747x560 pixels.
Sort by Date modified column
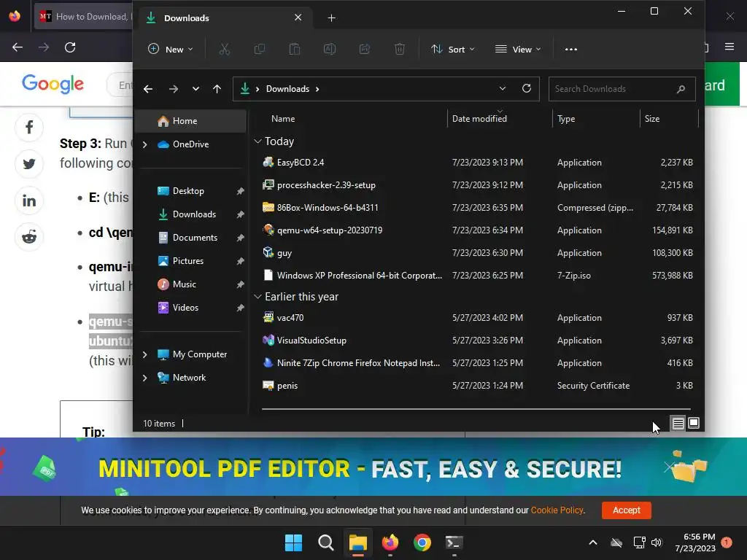tap(500, 119)
